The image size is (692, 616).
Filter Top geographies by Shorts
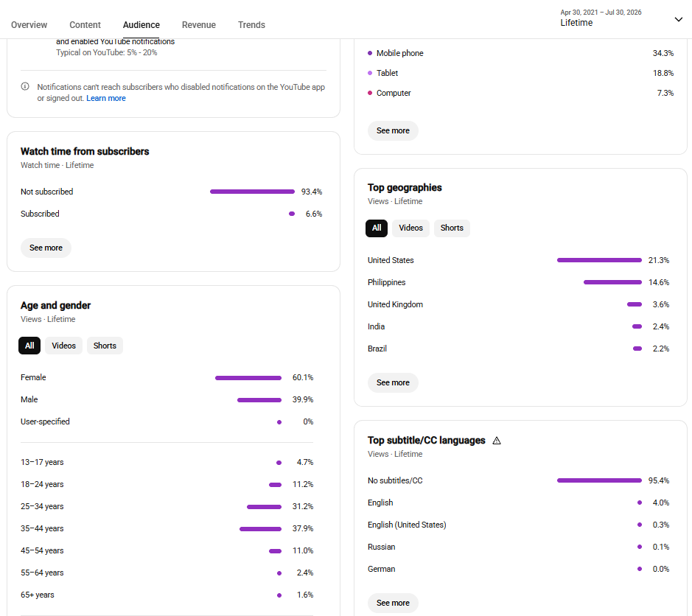coord(452,228)
